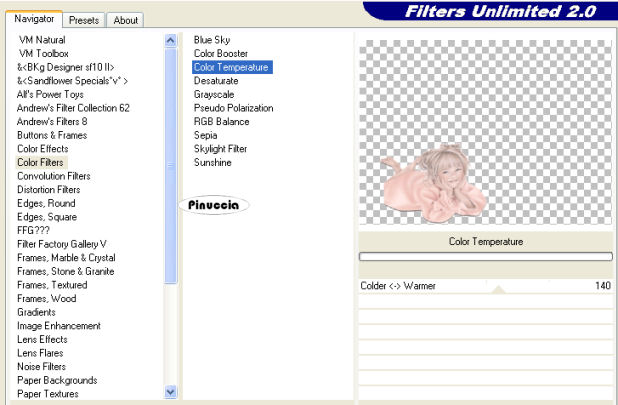The height and width of the screenshot is (405, 618).
Task: Open the Presets tab
Action: click(x=84, y=20)
